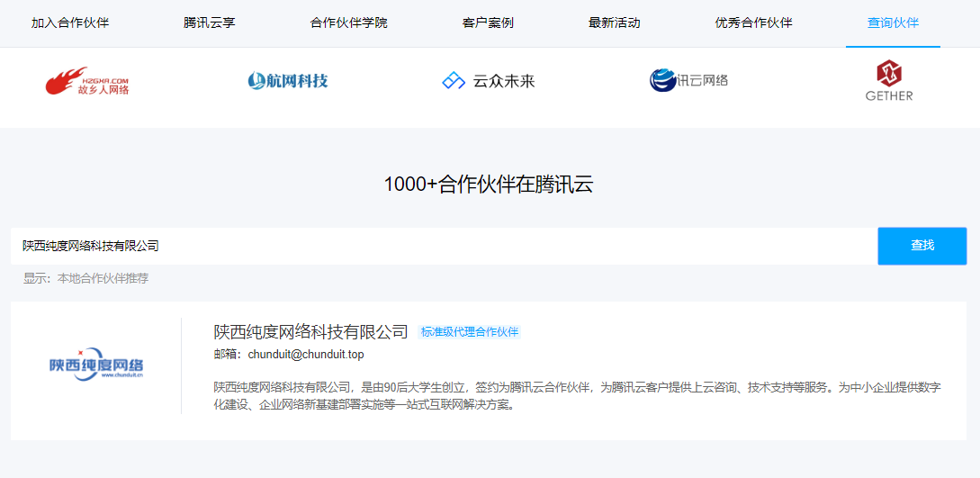Click the partner search input field
Image resolution: width=980 pixels, height=478 pixels.
click(x=444, y=246)
